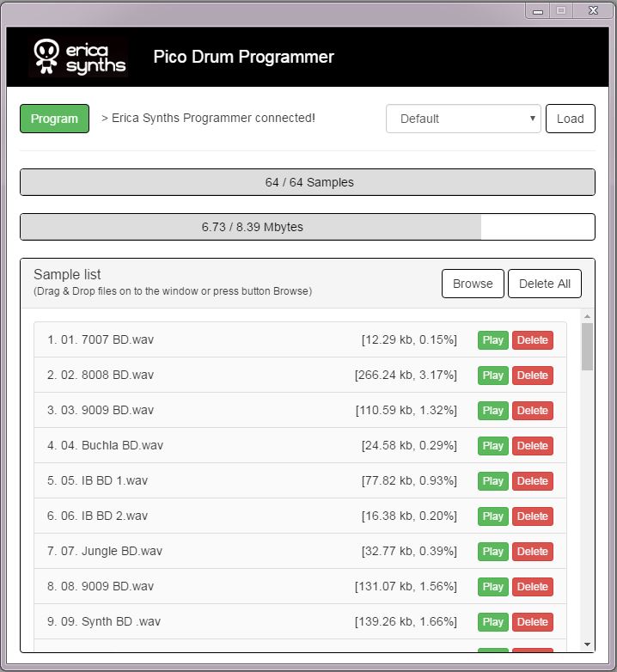This screenshot has width=617, height=672.
Task: Click the sample list scrollbar down arrow
Action: click(x=588, y=645)
